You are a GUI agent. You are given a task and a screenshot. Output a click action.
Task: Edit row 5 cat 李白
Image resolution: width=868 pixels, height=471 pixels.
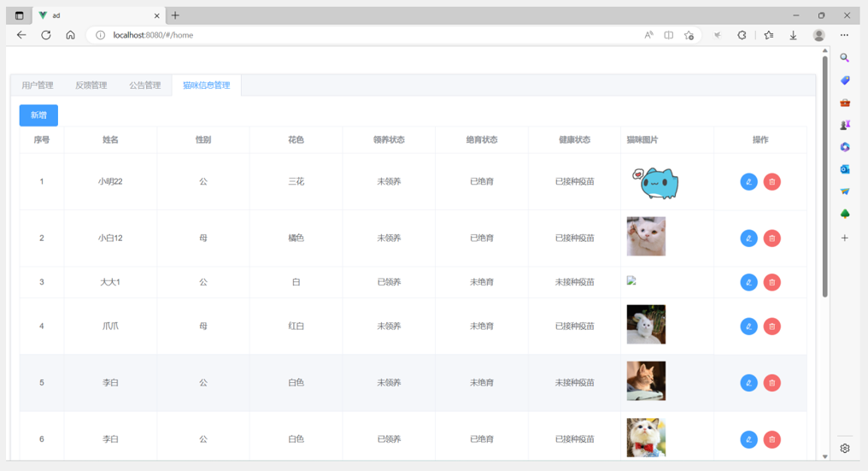[x=748, y=383]
